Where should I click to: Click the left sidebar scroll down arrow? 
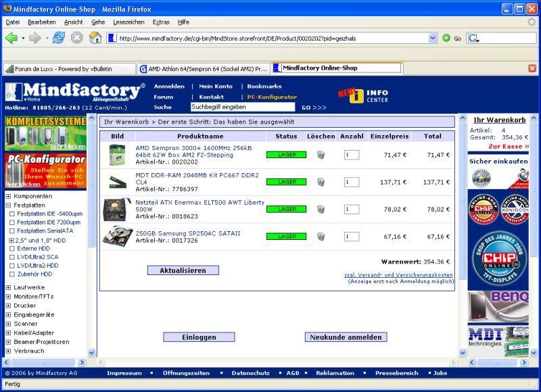coord(91,353)
